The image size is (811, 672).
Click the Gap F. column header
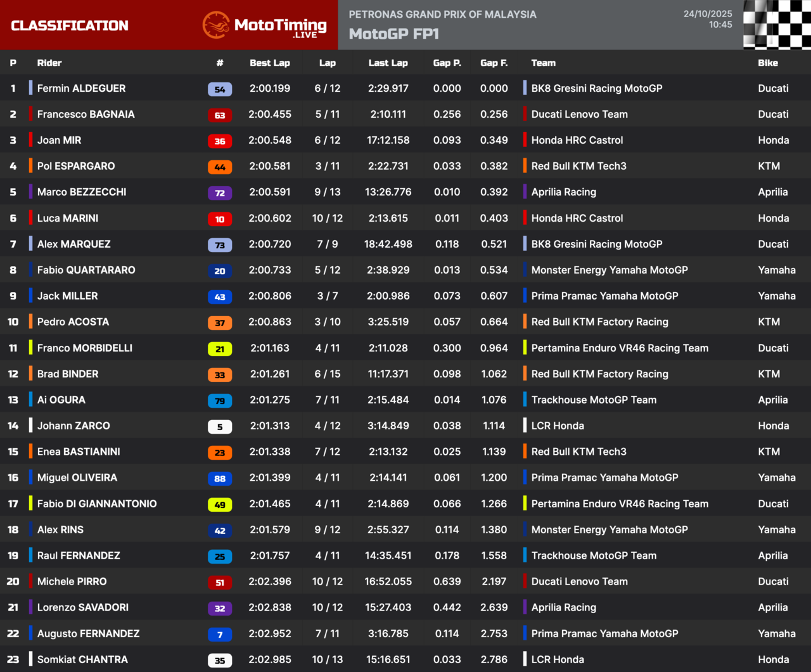tap(494, 63)
